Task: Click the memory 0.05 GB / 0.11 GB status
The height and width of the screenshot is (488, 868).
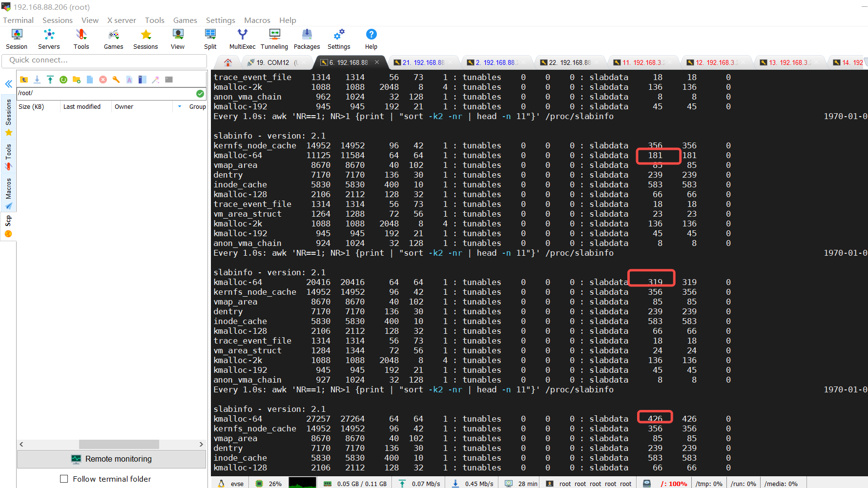Action: (355, 484)
